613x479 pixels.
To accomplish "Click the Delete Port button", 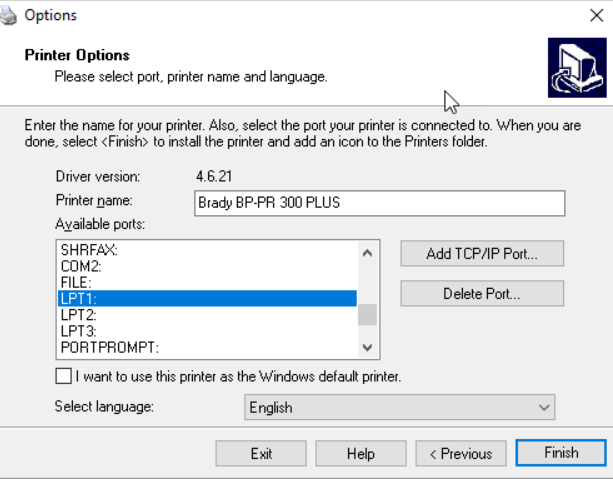I will (x=481, y=293).
